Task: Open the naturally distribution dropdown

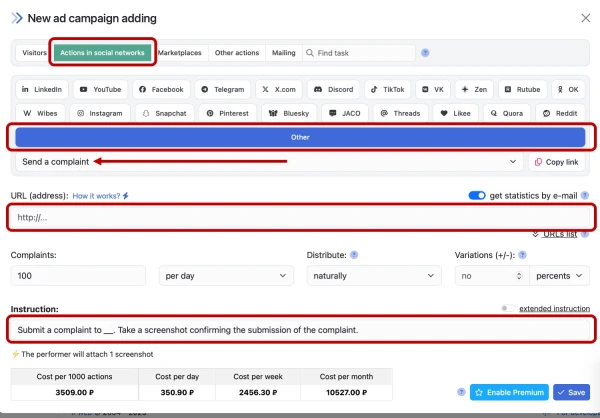Action: coord(373,275)
